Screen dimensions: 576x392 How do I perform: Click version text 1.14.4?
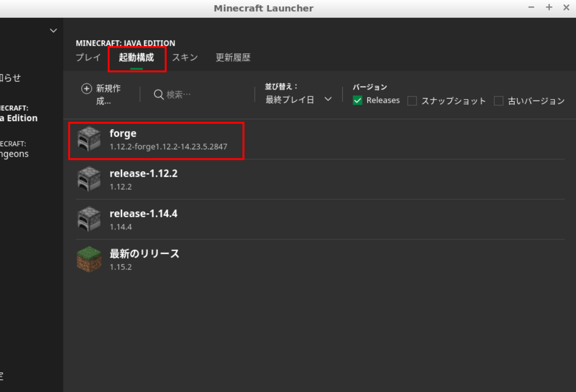tap(121, 227)
